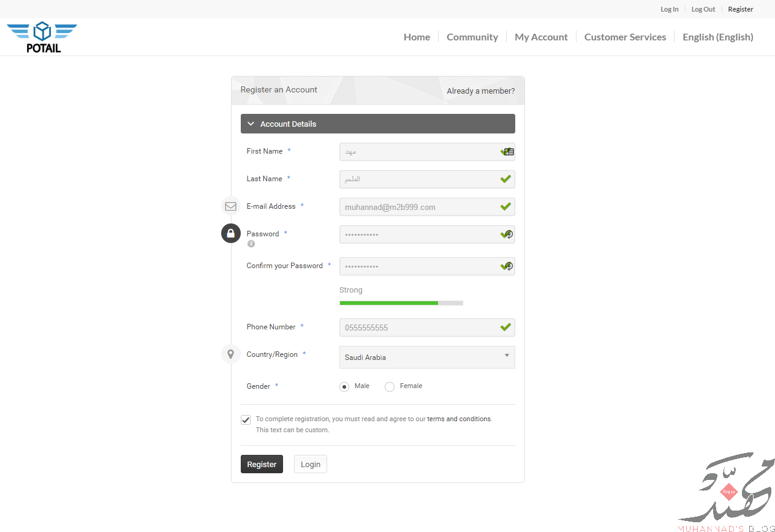Open My Account in navigation

coord(541,37)
